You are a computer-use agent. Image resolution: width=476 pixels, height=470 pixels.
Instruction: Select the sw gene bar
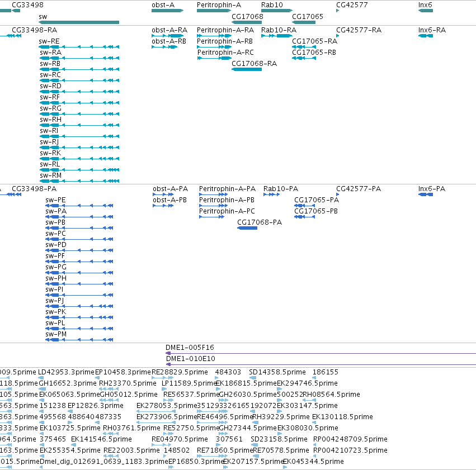[x=79, y=22]
